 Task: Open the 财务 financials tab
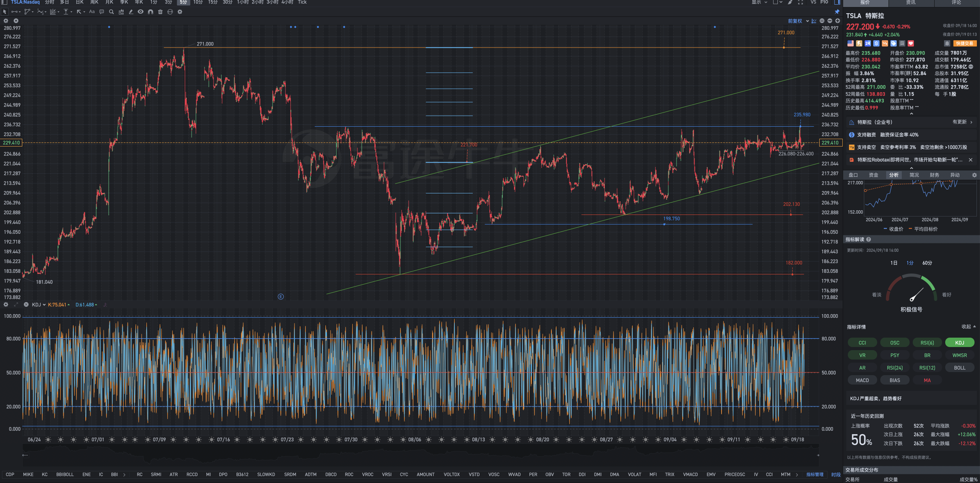[935, 175]
